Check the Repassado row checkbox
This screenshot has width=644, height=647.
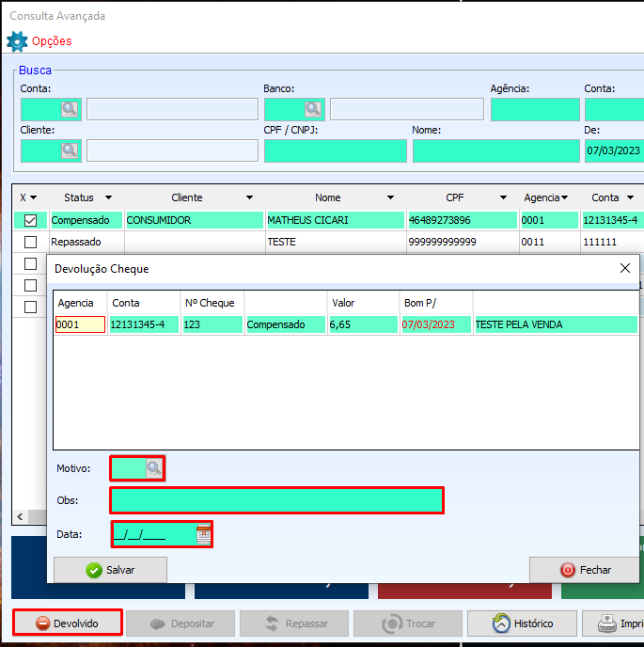point(30,242)
